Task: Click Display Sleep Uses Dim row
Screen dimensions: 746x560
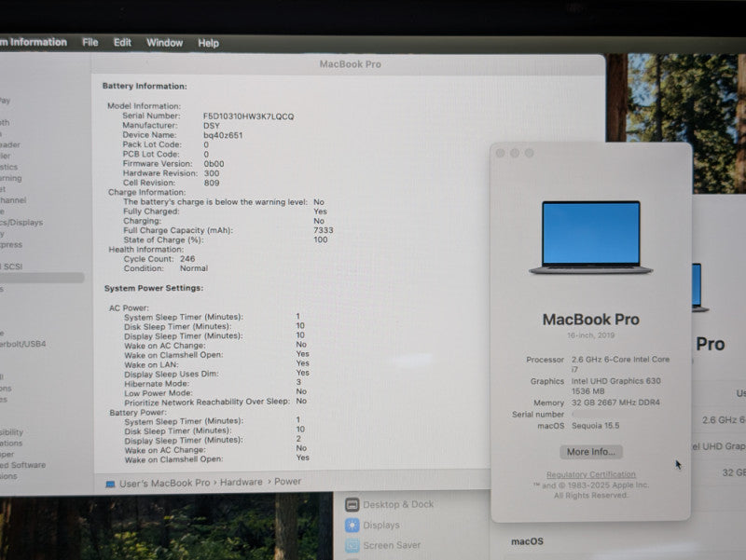Action: pyautogui.click(x=217, y=374)
